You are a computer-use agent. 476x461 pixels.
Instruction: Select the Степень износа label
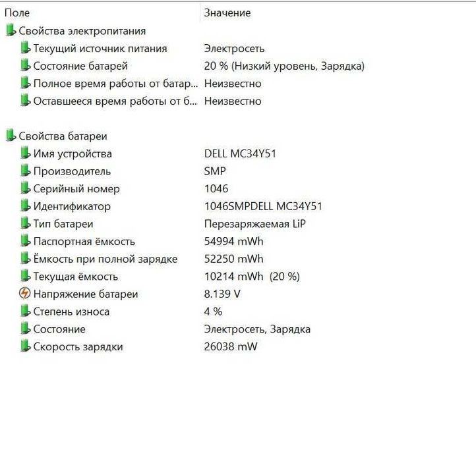click(x=71, y=312)
